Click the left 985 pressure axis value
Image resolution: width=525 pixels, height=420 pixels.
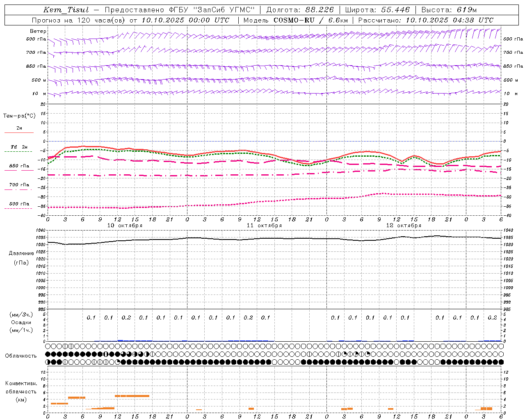point(42,309)
